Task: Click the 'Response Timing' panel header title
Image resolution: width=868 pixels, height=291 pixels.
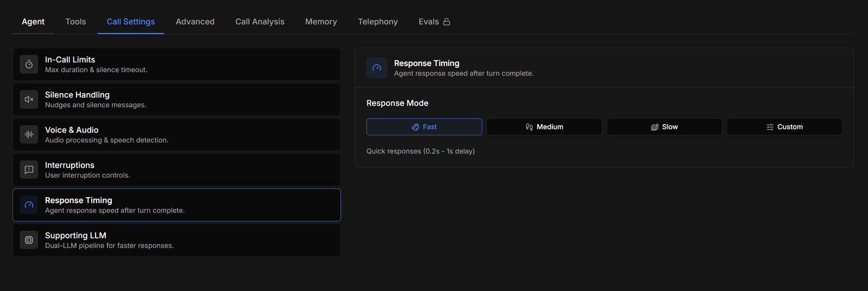Action: click(x=426, y=63)
